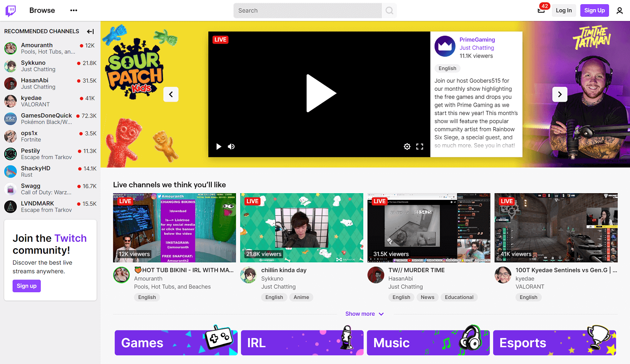Open ShackyHD avatar in sidebar
The width and height of the screenshot is (630, 364).
click(10, 171)
